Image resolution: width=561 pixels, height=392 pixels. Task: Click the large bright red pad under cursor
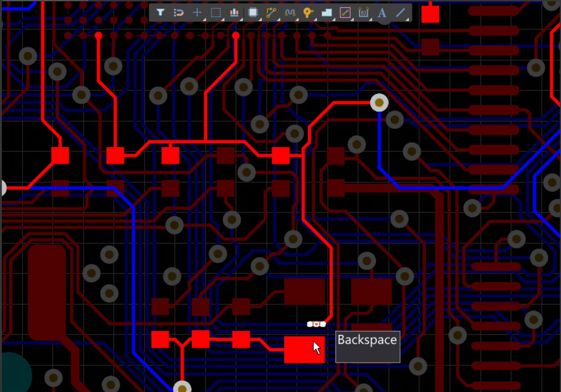coord(304,350)
